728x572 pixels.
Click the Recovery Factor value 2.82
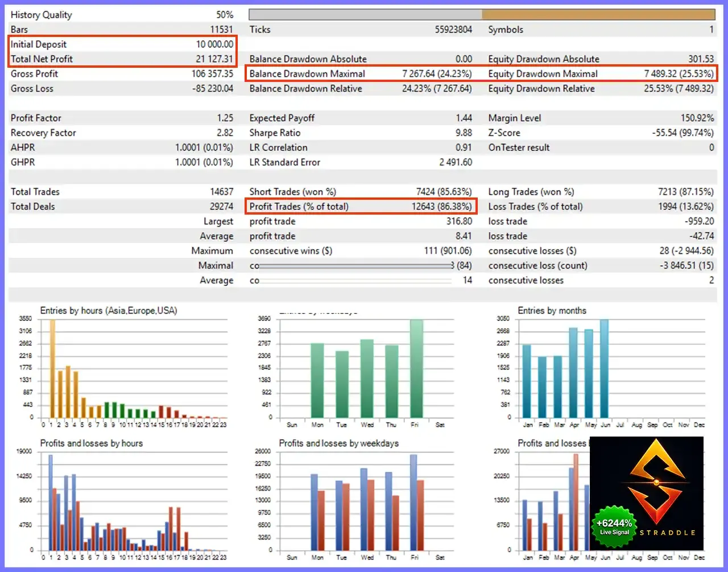225,133
